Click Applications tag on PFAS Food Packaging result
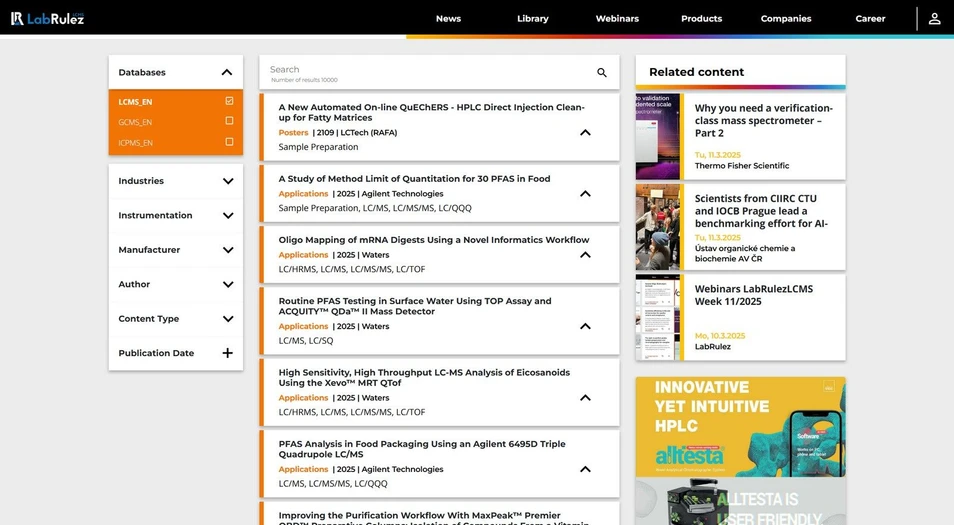The width and height of the screenshot is (954, 525). [303, 469]
